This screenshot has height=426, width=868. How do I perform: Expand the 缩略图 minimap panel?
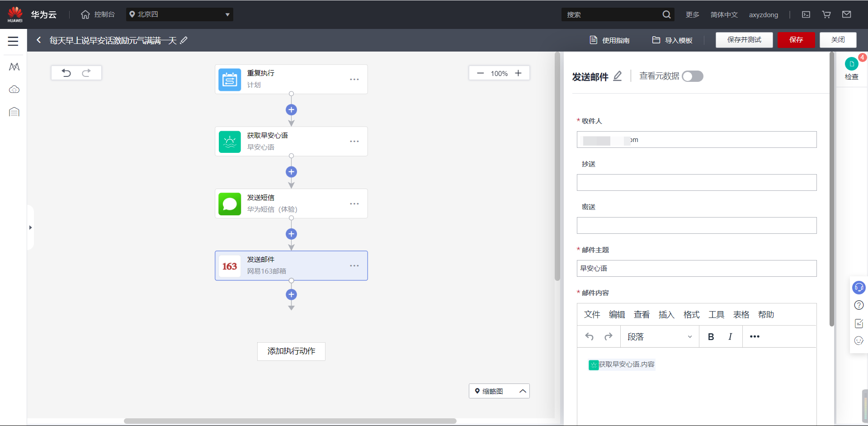(499, 391)
